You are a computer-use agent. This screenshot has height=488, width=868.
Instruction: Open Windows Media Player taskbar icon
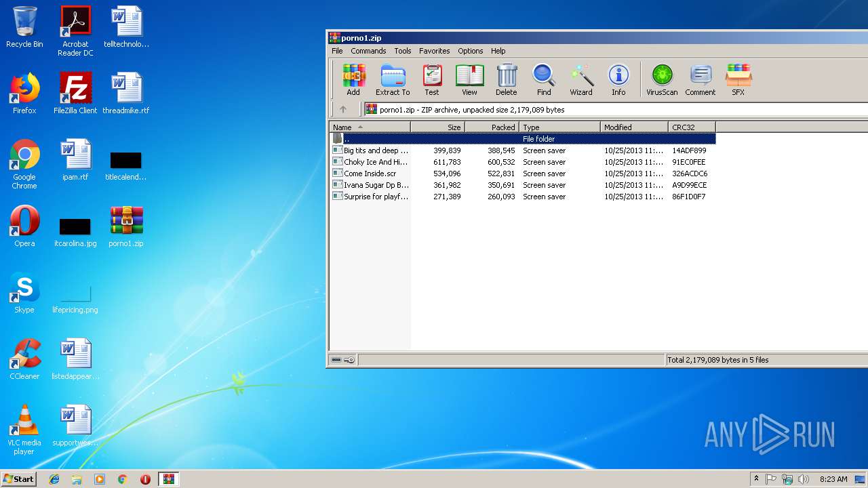point(100,479)
